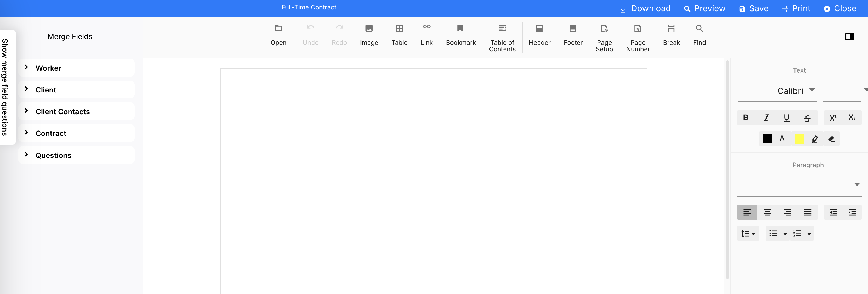Open the paragraph style dropdown

(x=799, y=185)
